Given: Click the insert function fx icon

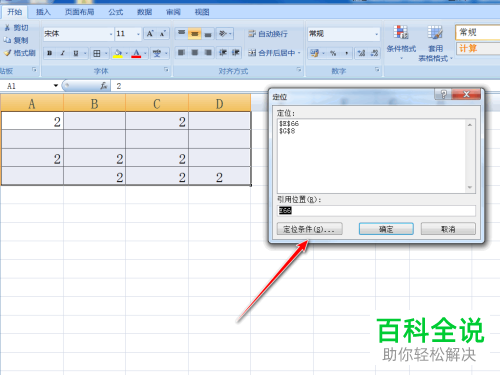Looking at the screenshot, I should point(104,86).
